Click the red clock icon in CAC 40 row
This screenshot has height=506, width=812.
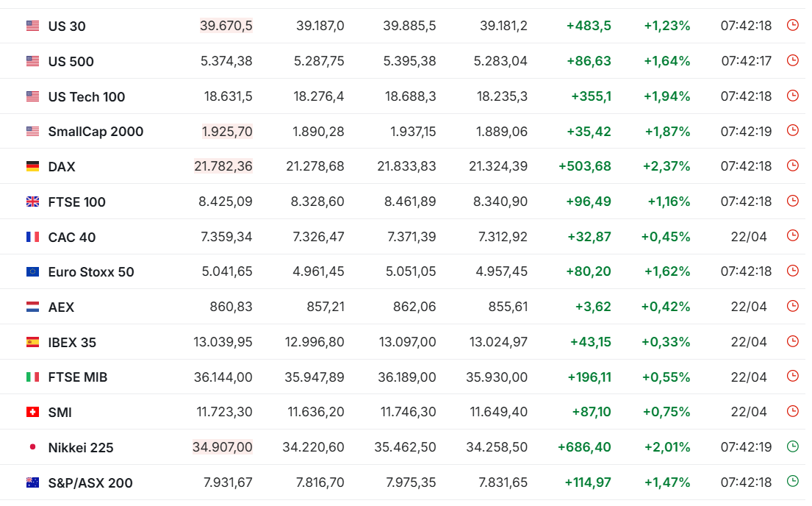coord(792,235)
